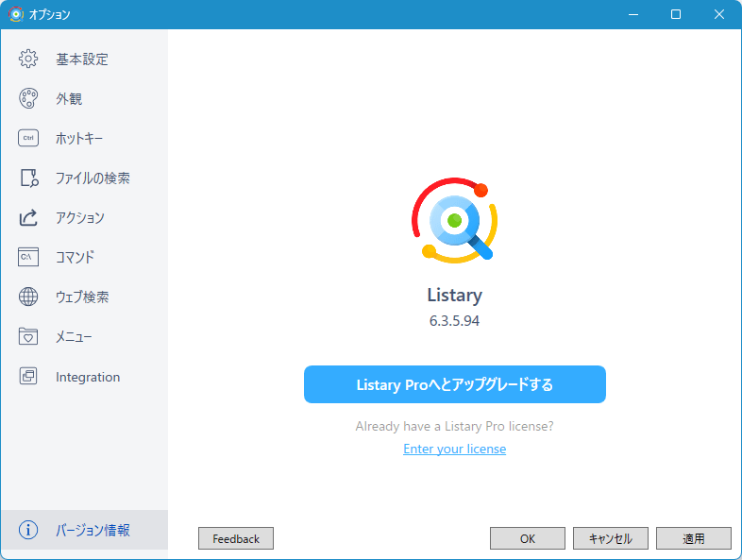Open the バージョン情報 tab
The image size is (742, 560).
click(x=93, y=530)
